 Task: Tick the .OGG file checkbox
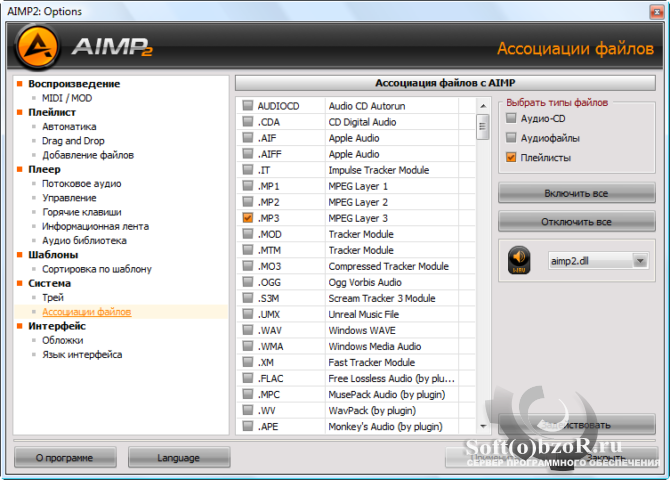[x=248, y=282]
